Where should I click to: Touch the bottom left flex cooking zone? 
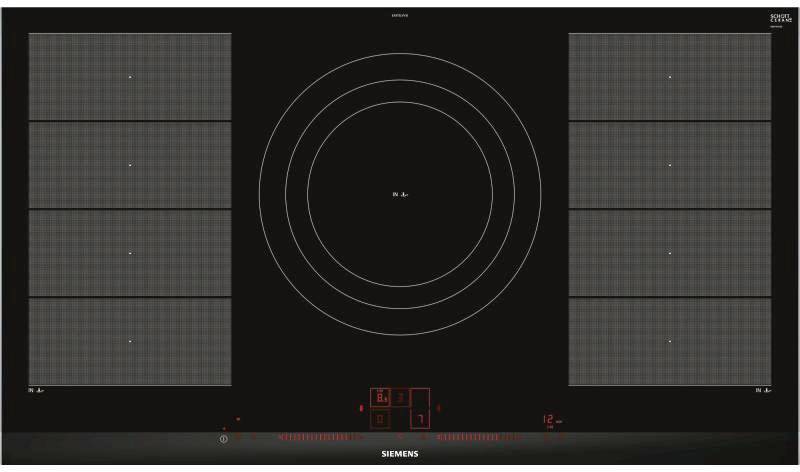tap(130, 341)
